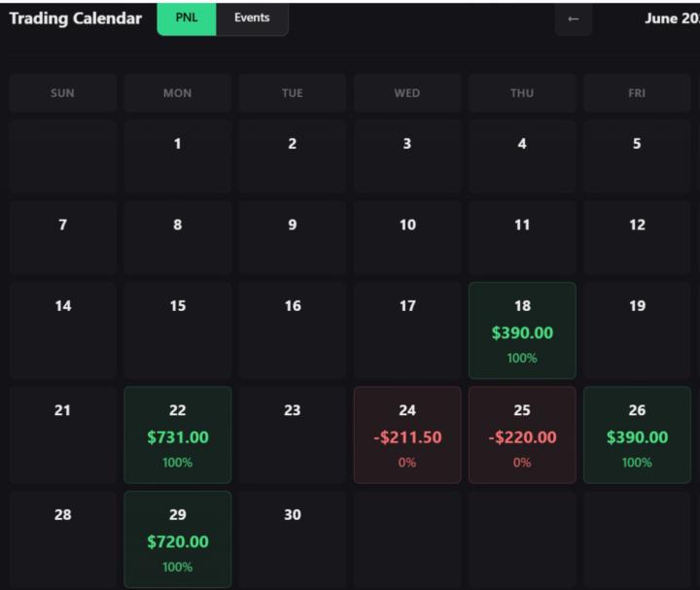The height and width of the screenshot is (590, 700).
Task: Select day 21 in the calendar
Action: click(x=62, y=434)
